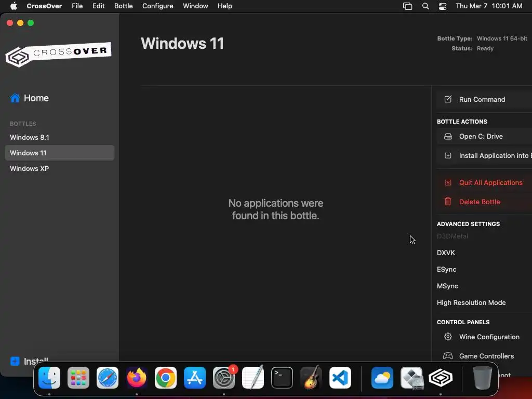532x399 pixels.
Task: Click CrossOver icon in the Dock
Action: pyautogui.click(x=441, y=378)
